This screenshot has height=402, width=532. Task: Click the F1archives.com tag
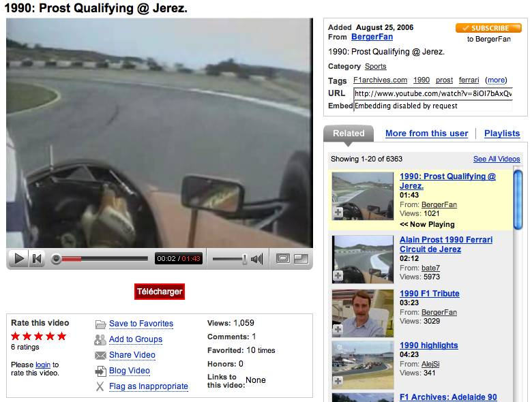coord(380,80)
